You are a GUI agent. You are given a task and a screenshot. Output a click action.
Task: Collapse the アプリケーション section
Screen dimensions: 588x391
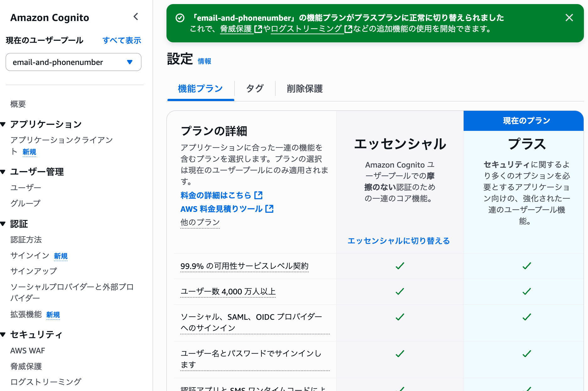3,124
